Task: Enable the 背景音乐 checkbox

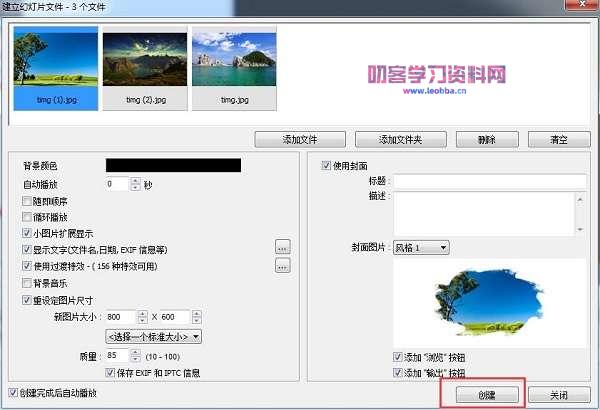Action: 27,283
